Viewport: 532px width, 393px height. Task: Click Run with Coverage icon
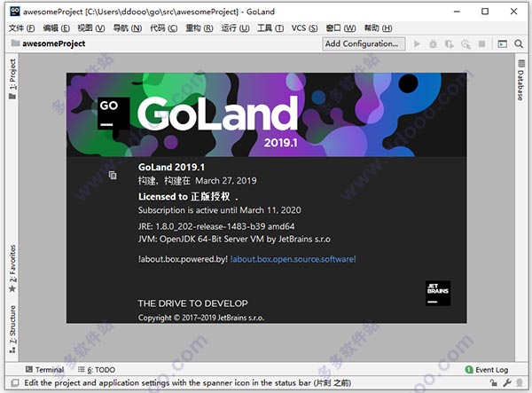(450, 43)
